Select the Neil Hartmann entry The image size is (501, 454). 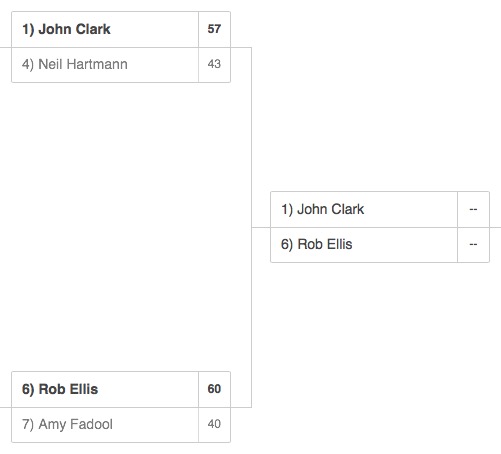pos(105,65)
